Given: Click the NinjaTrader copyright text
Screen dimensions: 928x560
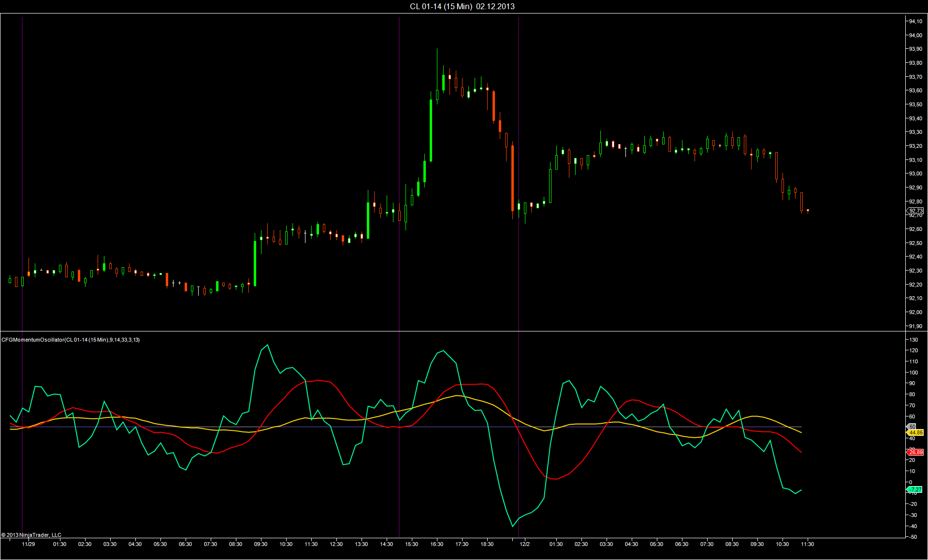Looking at the screenshot, I should [31, 535].
